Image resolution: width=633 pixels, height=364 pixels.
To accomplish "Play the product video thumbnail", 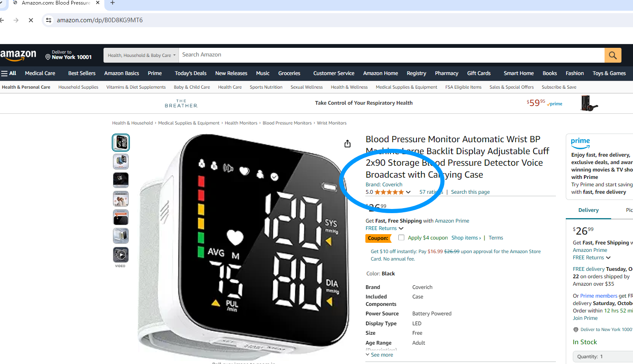I will 121,255.
